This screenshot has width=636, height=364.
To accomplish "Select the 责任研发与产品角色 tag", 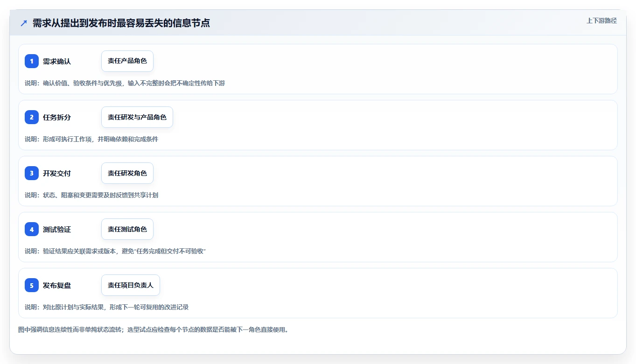I will [137, 117].
